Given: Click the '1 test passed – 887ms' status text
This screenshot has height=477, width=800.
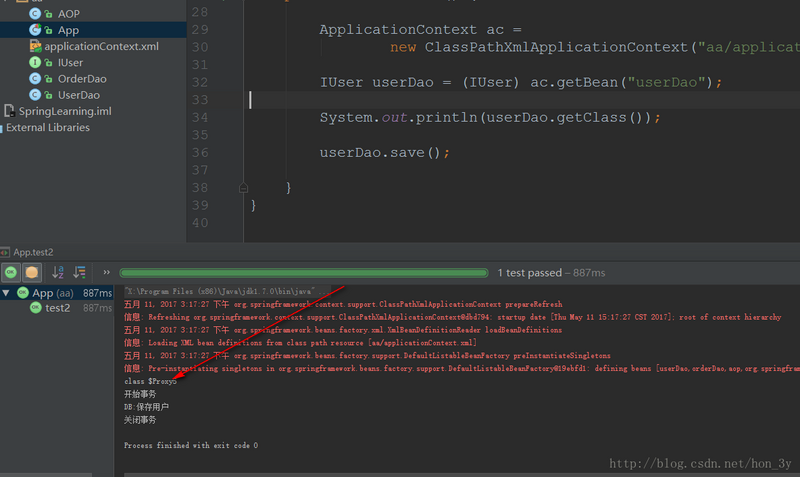Looking at the screenshot, I should pyautogui.click(x=551, y=273).
